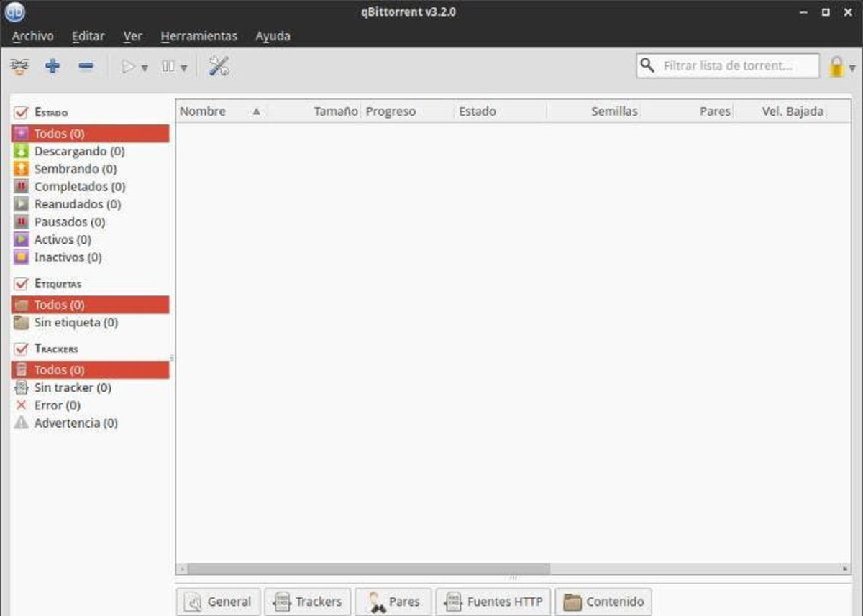
Task: Select Pausados (0) filter text
Action: [x=70, y=222]
